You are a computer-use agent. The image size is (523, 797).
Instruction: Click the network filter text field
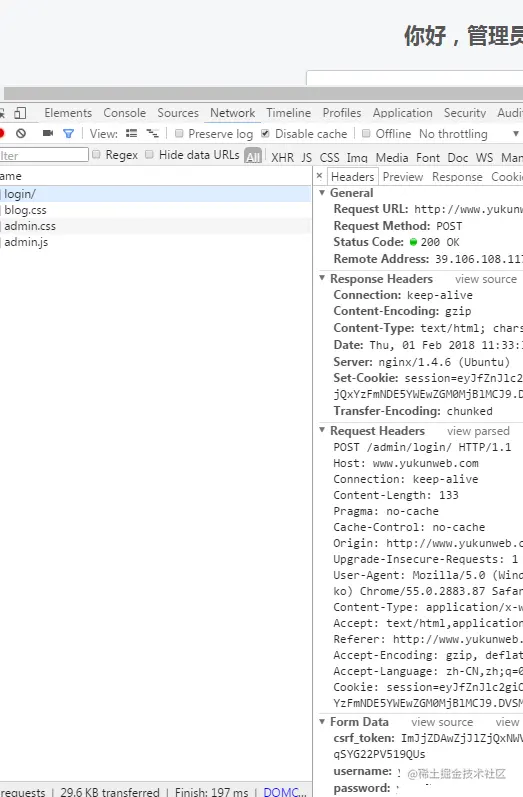click(x=43, y=155)
